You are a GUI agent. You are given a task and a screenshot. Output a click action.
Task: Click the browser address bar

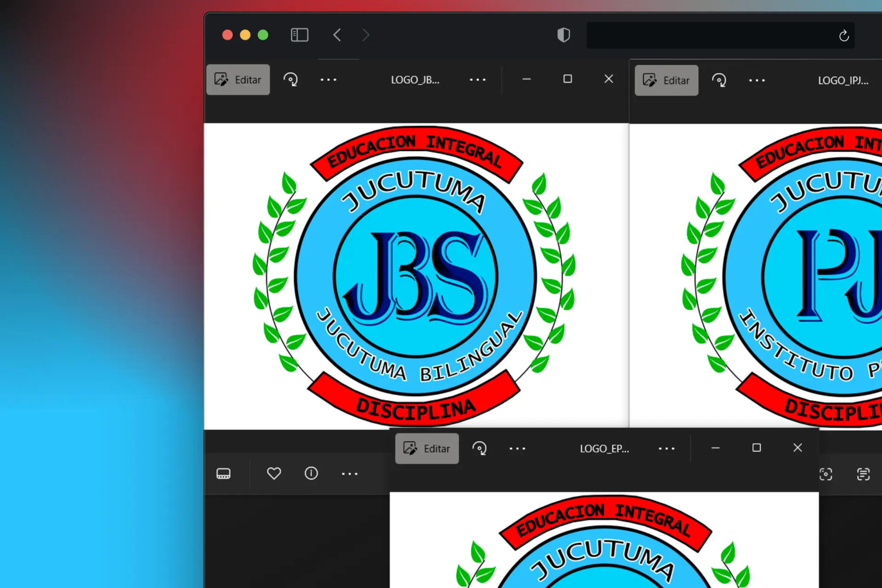pos(707,35)
